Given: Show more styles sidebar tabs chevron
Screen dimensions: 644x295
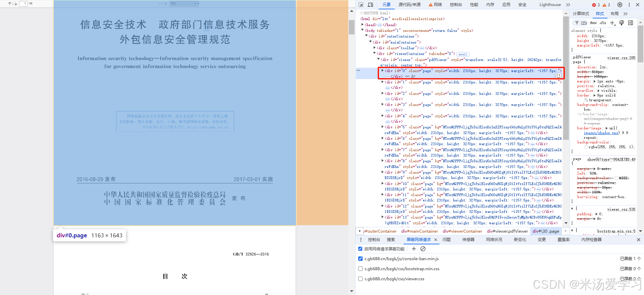Looking at the screenshot, I should (625, 14).
